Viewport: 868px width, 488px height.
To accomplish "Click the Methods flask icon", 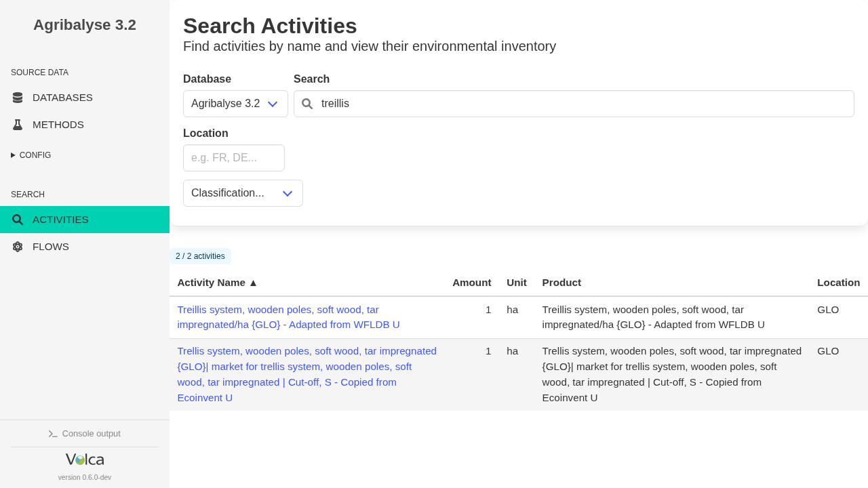I will pos(18,125).
